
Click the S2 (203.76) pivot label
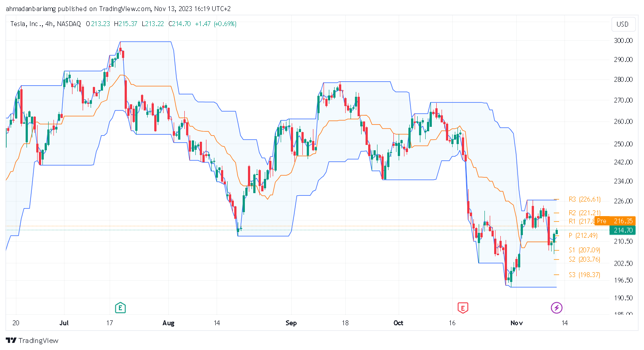click(584, 259)
